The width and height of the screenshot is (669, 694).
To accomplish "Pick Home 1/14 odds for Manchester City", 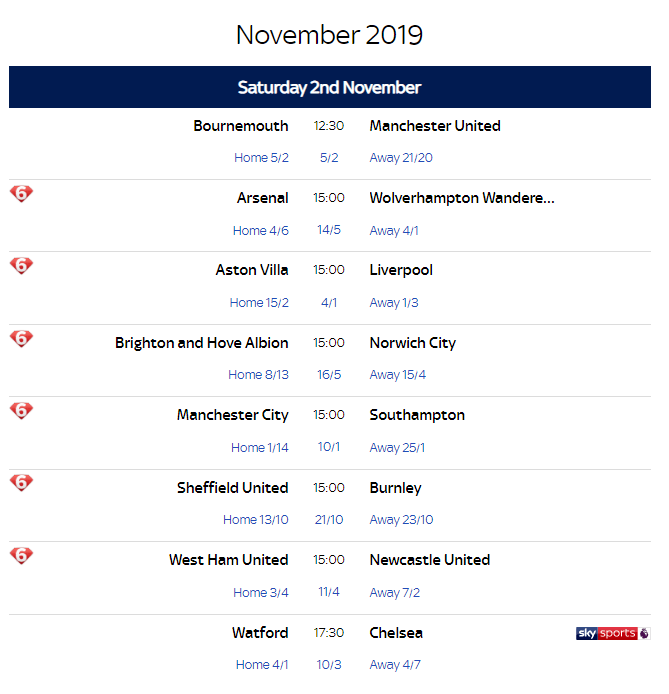I will click(x=260, y=448).
